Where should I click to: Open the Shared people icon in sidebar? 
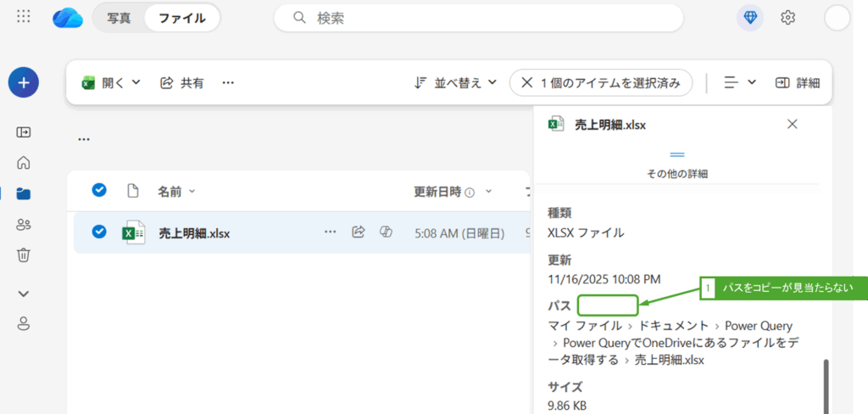[24, 225]
